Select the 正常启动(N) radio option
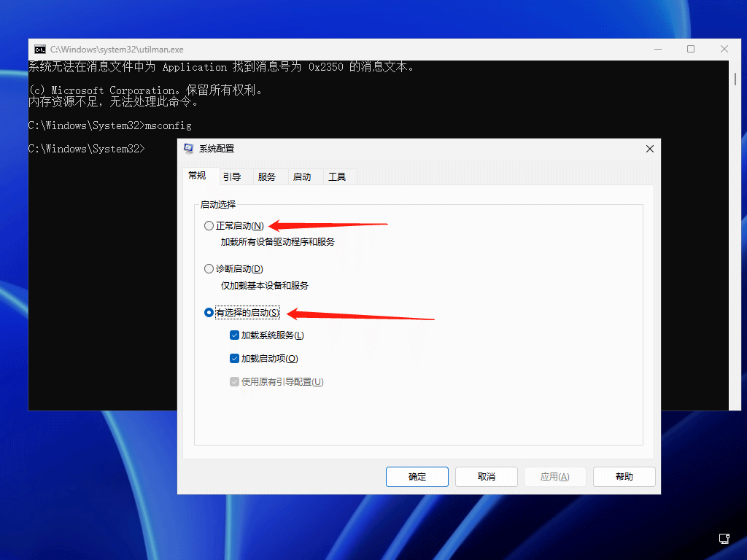Screen dimensions: 747x560 point(209,226)
